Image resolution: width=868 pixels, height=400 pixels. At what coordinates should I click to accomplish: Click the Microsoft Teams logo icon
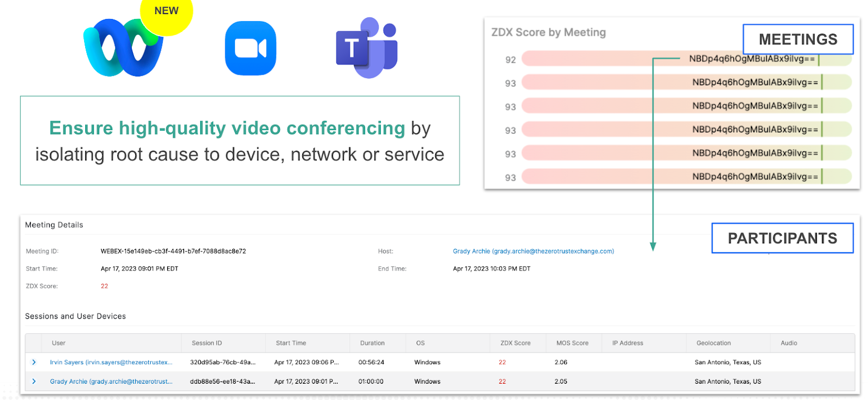tap(367, 48)
